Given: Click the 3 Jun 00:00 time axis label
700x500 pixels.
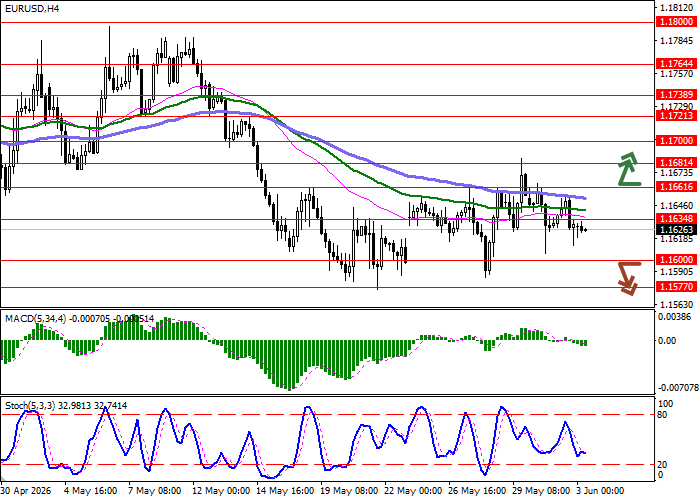Looking at the screenshot, I should pyautogui.click(x=601, y=491).
